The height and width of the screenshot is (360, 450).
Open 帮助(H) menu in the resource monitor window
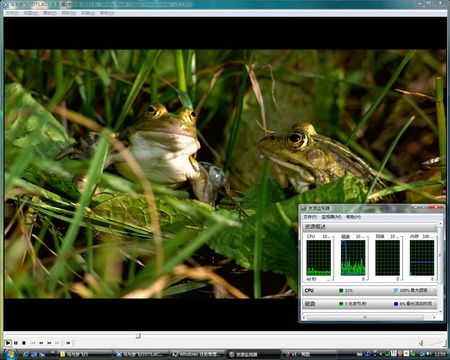click(353, 217)
